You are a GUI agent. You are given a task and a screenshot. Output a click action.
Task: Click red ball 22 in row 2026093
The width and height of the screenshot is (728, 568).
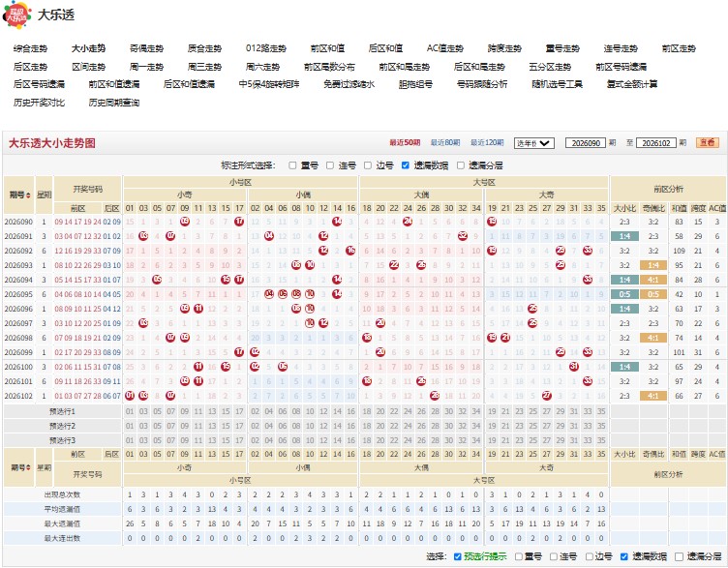[x=394, y=265]
